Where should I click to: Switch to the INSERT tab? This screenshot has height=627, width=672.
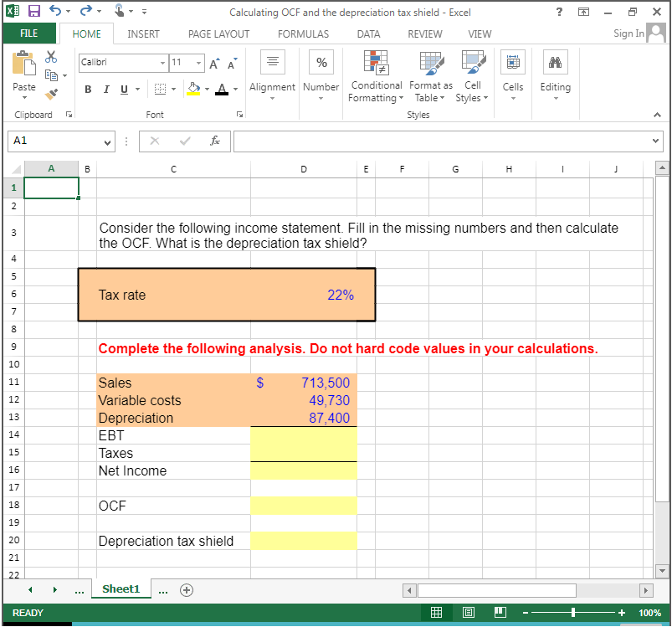point(143,33)
